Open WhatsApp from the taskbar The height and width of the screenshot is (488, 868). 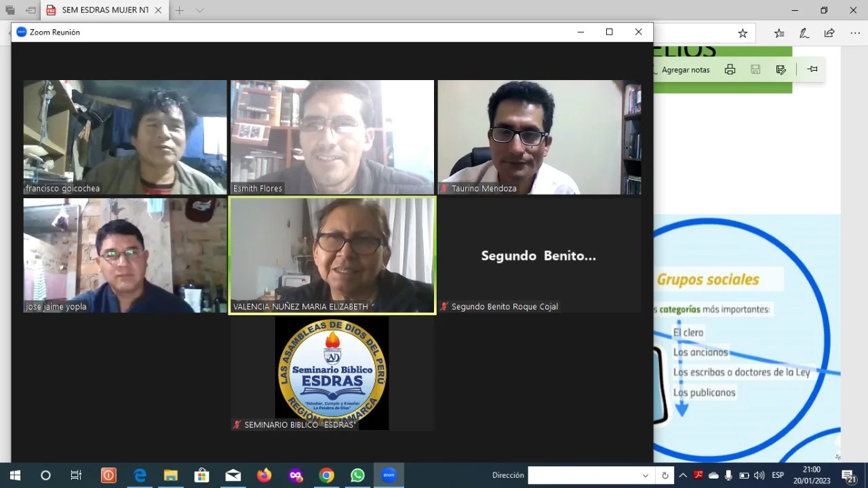tap(357, 475)
